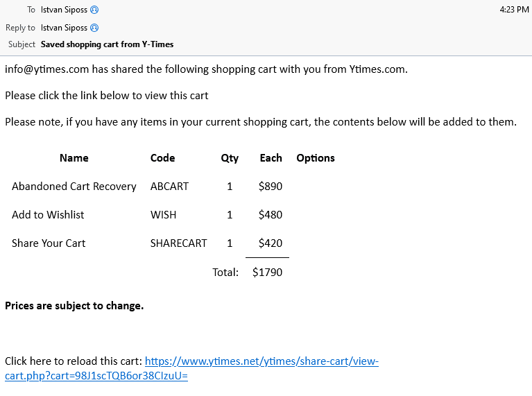
Task: Click the Code column header
Action: pyautogui.click(x=162, y=158)
